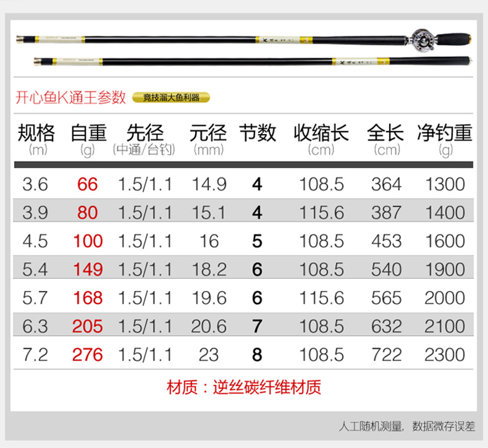
Task: Click the 6.3 specification cell
Action: click(35, 327)
